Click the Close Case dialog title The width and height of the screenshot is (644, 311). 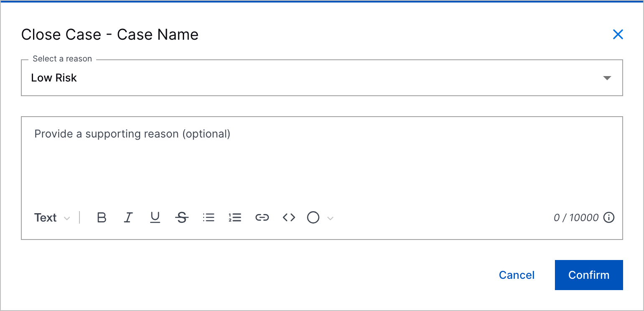pyautogui.click(x=110, y=34)
